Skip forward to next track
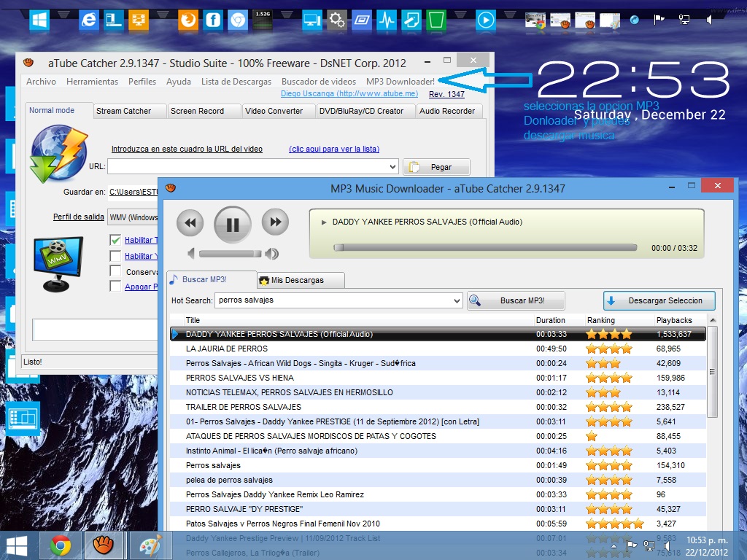 (x=275, y=222)
